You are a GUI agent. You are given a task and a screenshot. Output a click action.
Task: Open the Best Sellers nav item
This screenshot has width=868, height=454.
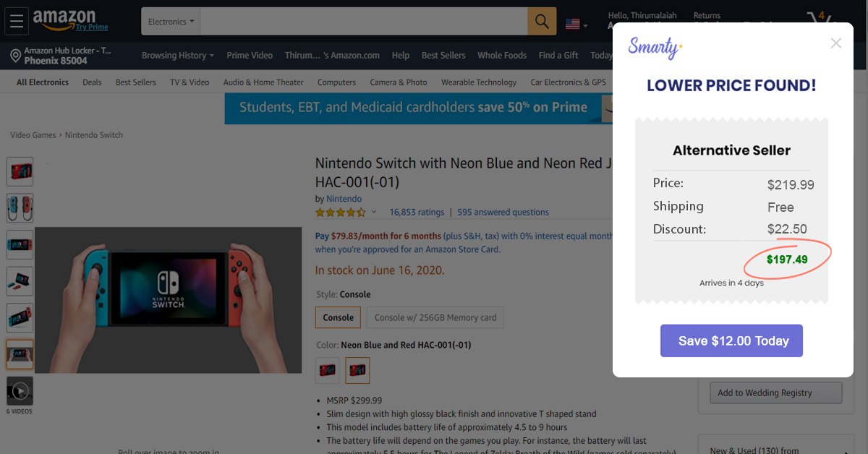[x=443, y=56]
